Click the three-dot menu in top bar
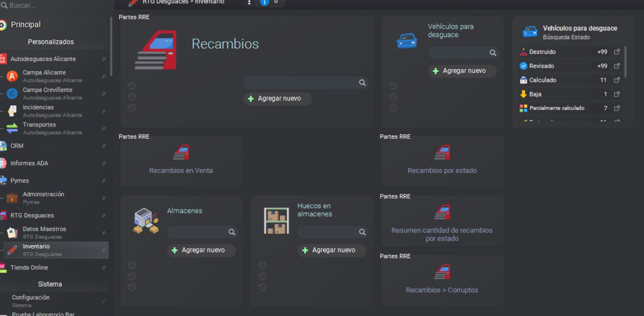The image size is (644, 316). pyautogui.click(x=249, y=3)
